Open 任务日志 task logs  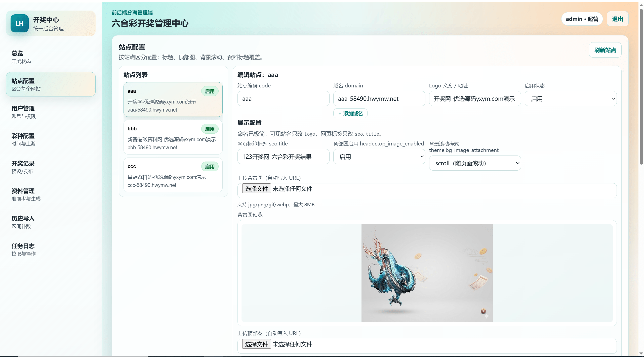51,249
